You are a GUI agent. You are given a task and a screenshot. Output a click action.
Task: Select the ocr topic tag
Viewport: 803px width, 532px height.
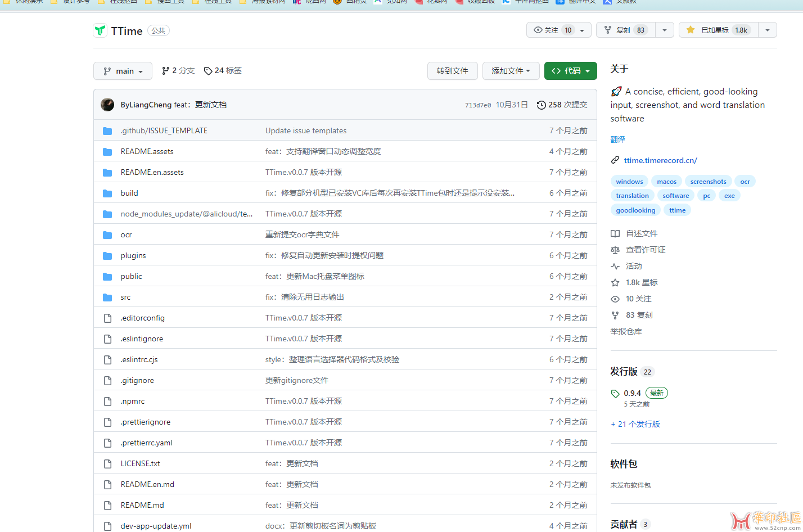tap(745, 181)
